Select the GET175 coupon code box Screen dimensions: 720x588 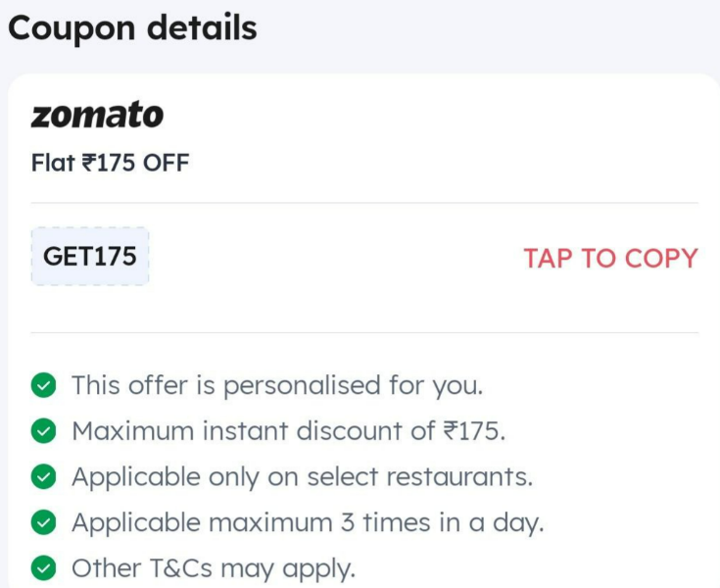tap(90, 257)
